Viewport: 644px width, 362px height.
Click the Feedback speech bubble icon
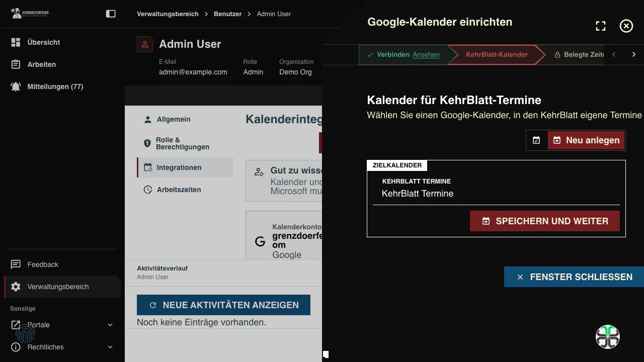[x=16, y=264]
